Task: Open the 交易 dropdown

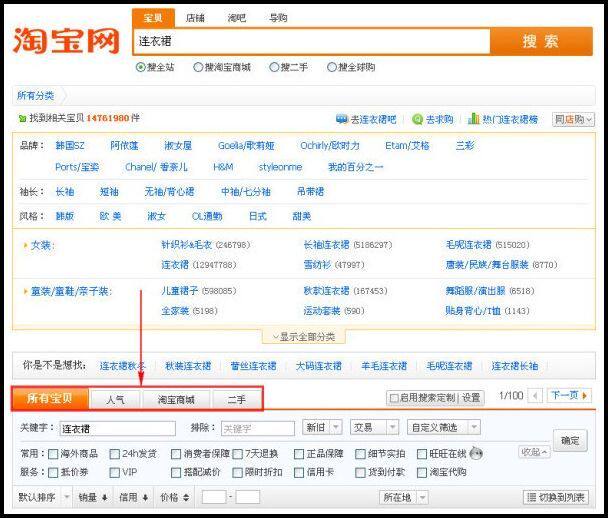Action: pos(374,427)
